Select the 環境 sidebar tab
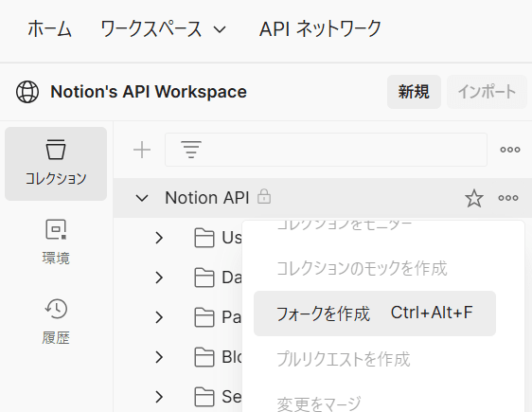532x412 pixels. (56, 242)
